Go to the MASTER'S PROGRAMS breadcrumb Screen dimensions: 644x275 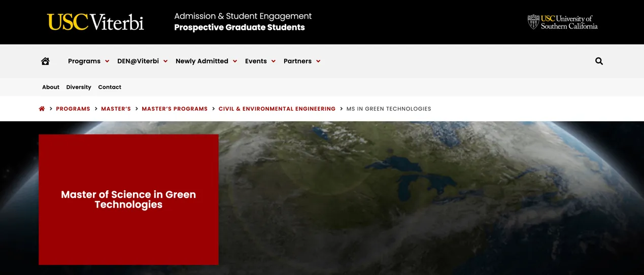[x=175, y=109]
